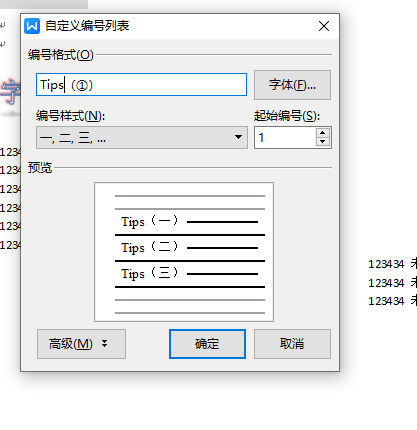Close the 自定义编号列表 dialog
The height and width of the screenshot is (430, 417).
point(324,26)
